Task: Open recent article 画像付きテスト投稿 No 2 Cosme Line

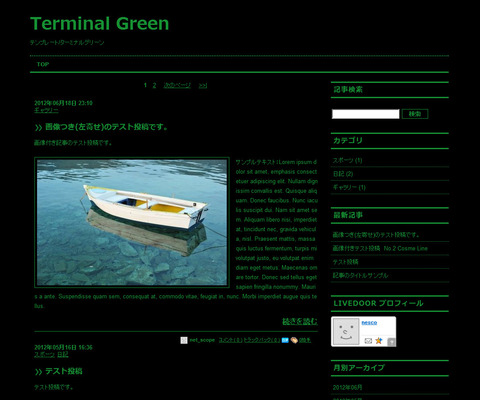Action: click(x=380, y=249)
